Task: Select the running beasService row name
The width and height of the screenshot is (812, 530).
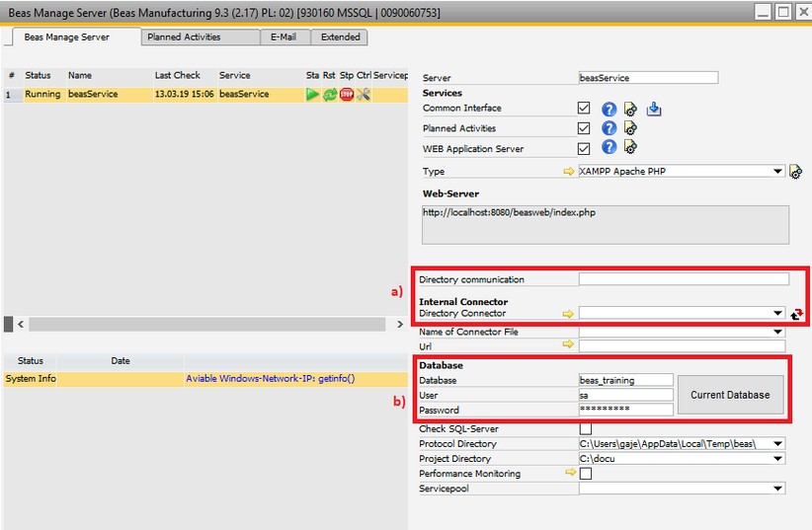Action: tap(93, 95)
